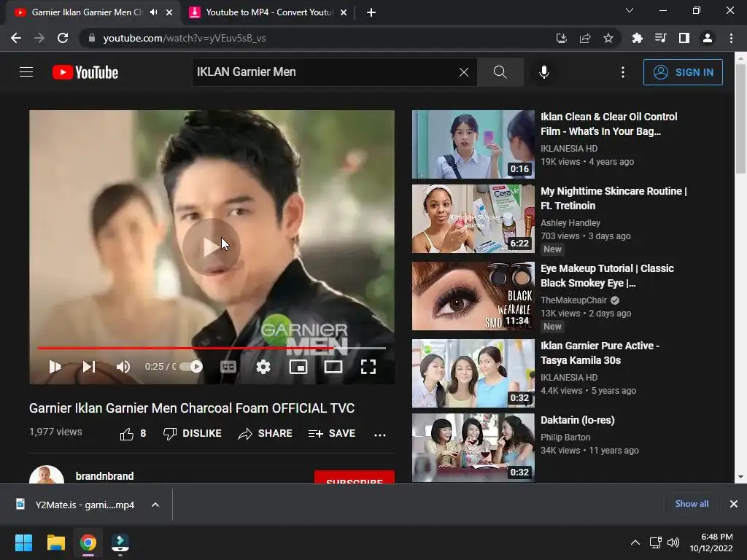Screen dimensions: 747x560
Task: Play the video from control bar
Action: [x=55, y=367]
